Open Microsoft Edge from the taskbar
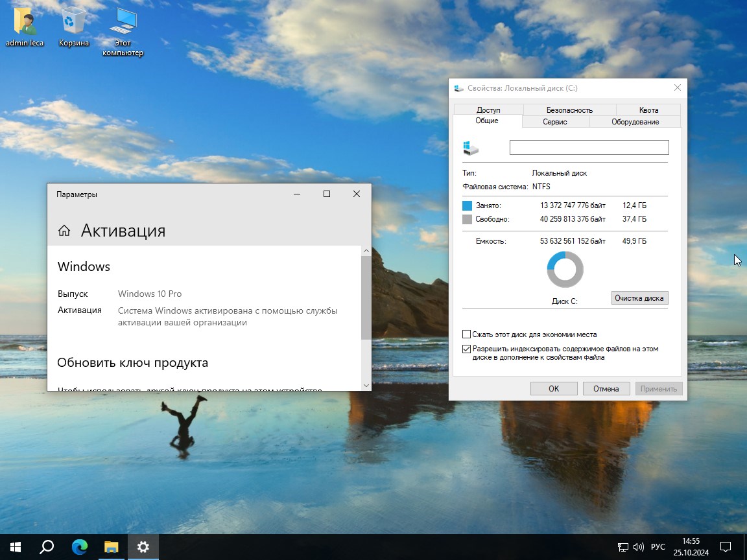The width and height of the screenshot is (747, 560). (x=79, y=547)
